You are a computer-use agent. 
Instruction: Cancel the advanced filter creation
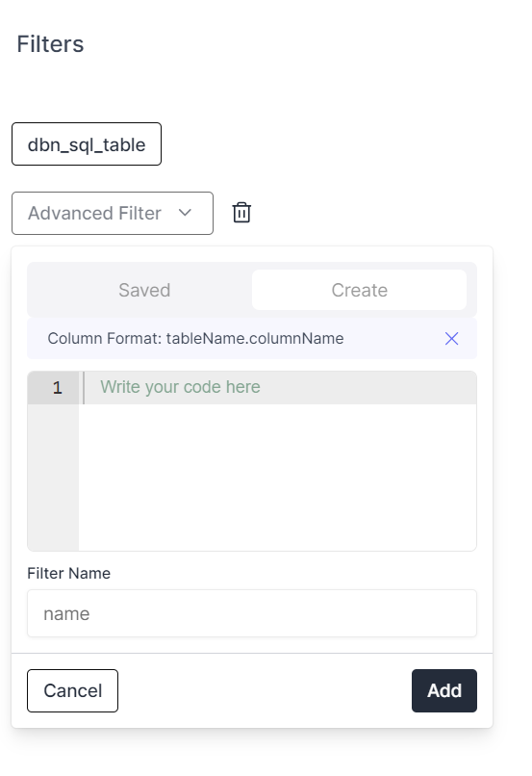click(x=73, y=691)
